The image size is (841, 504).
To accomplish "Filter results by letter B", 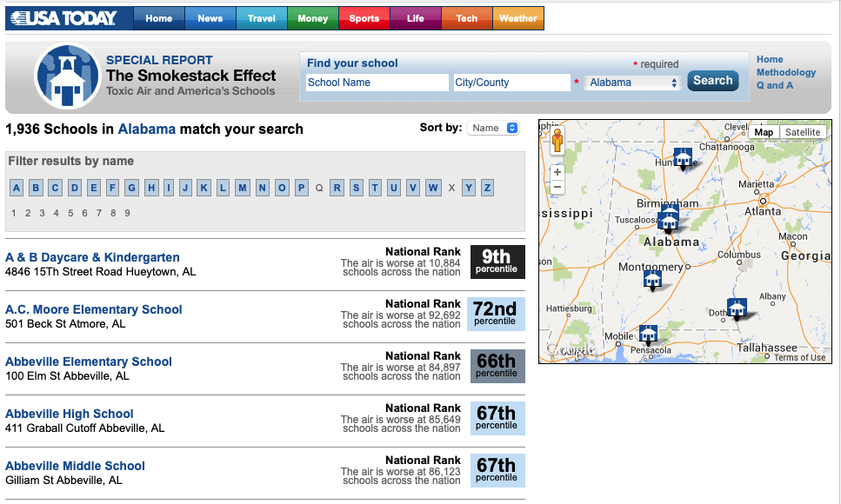I will click(x=36, y=188).
